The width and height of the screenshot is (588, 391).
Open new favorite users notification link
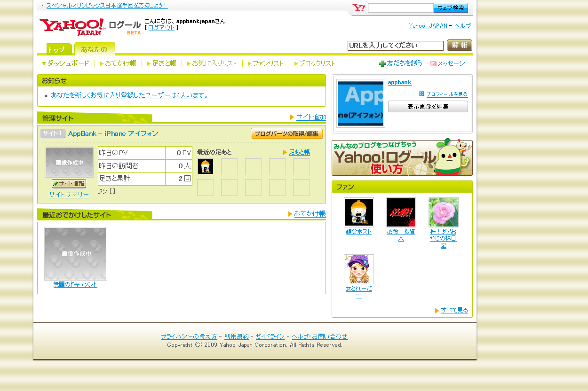130,95
